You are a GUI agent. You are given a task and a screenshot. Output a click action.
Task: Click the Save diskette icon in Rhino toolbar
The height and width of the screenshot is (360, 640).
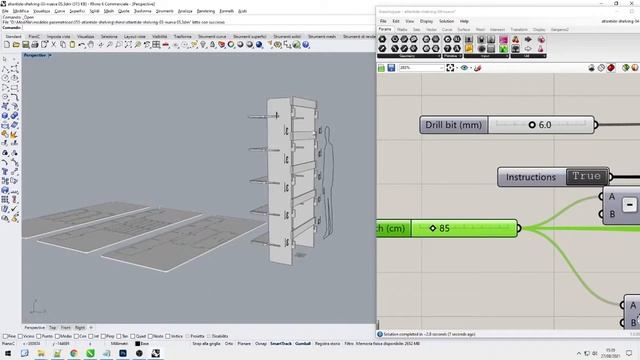[x=25, y=45]
